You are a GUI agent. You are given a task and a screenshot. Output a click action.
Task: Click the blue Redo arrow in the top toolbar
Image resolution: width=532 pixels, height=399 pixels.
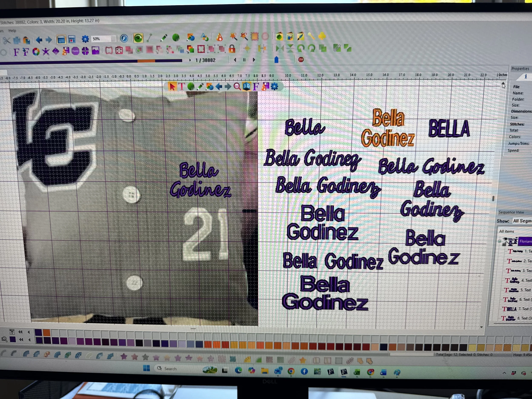(x=49, y=39)
